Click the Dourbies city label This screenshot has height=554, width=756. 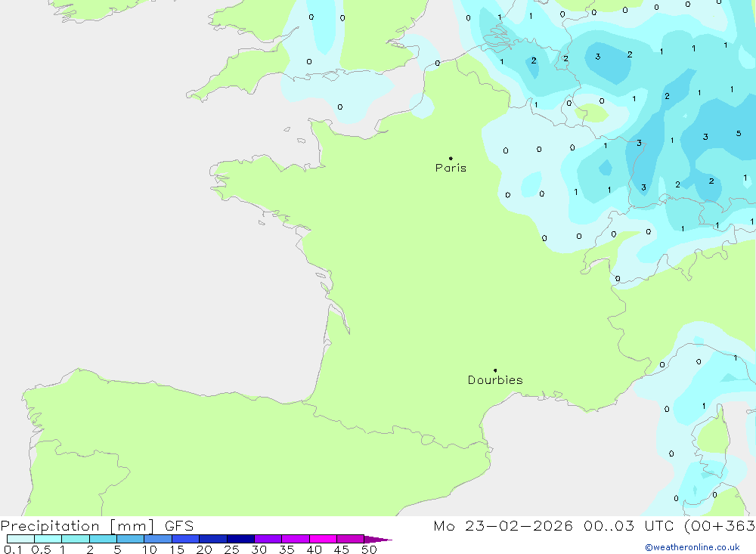click(495, 380)
